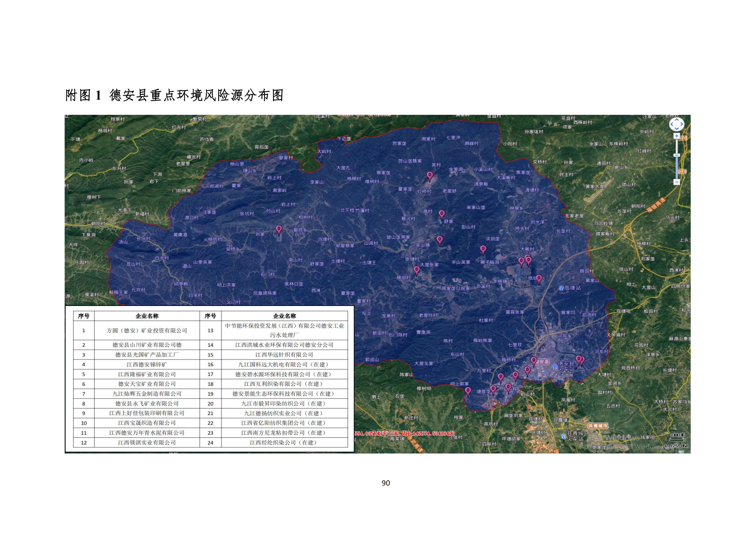Click table row 江西德安锑锌矿
Image resolution: width=756 pixels, height=535 pixels.
pyautogui.click(x=147, y=364)
